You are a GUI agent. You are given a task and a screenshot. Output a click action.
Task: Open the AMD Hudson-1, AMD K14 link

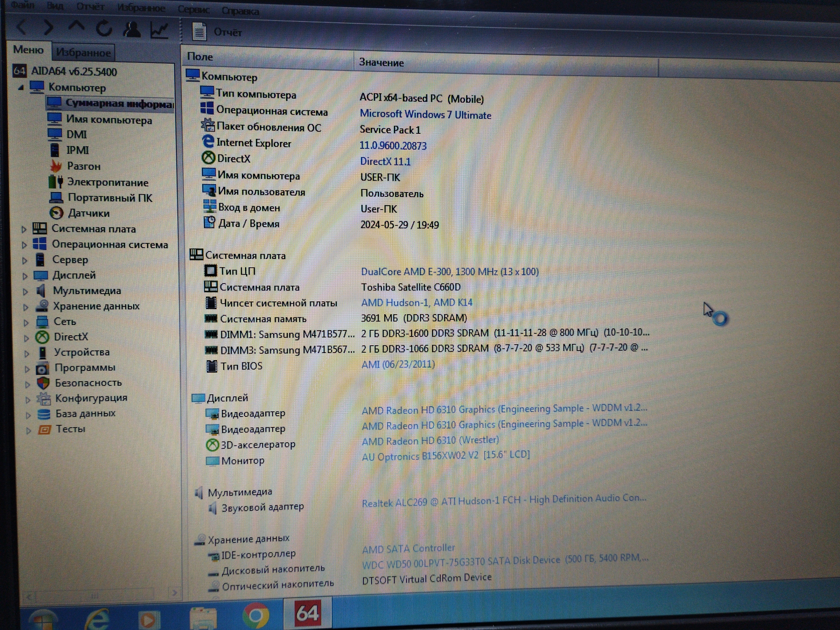point(416,302)
